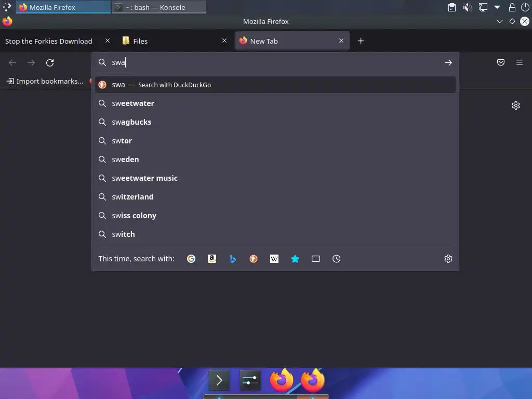Search open tabs with the tab icon

pos(316,259)
